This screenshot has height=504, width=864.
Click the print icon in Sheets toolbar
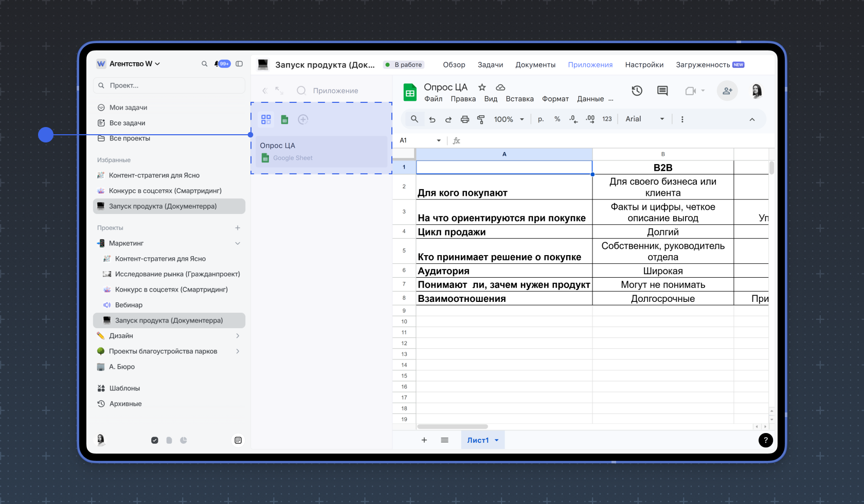[464, 119]
